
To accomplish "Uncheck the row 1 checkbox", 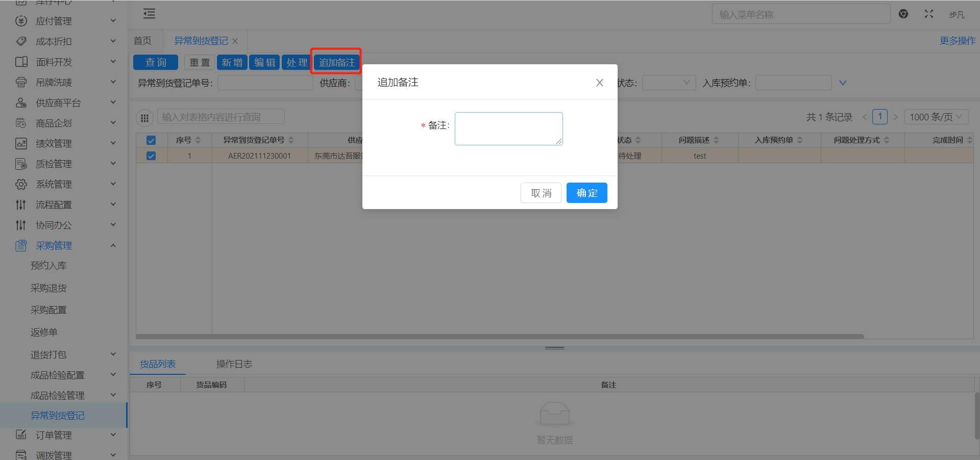I will [151, 156].
